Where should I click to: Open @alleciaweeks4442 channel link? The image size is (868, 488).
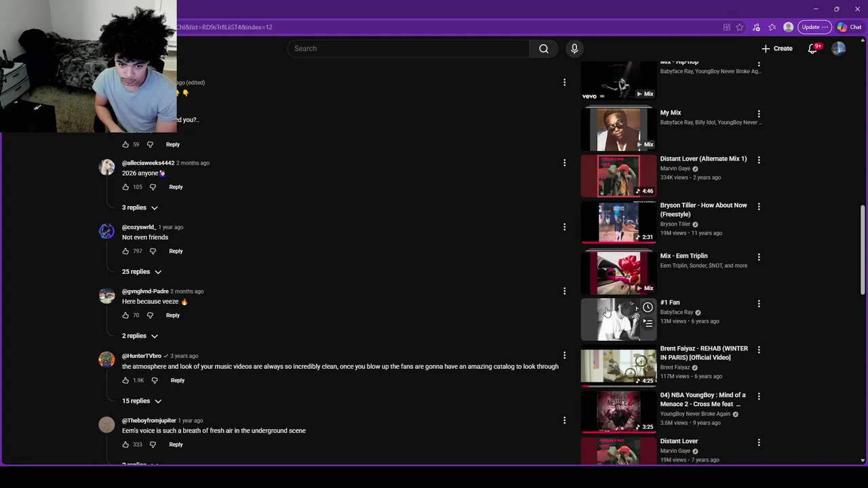pyautogui.click(x=148, y=163)
